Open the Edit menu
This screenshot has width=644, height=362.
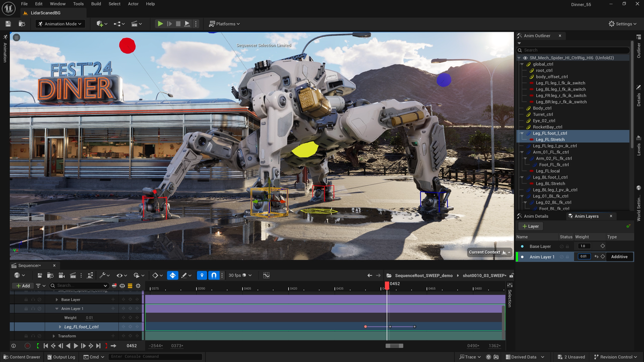(38, 4)
